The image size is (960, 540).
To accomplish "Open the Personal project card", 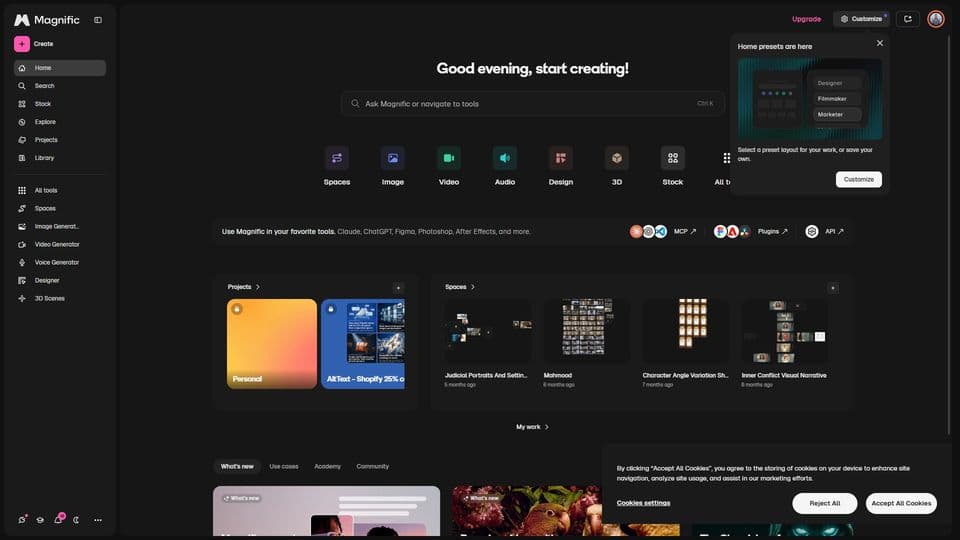I will pyautogui.click(x=272, y=343).
